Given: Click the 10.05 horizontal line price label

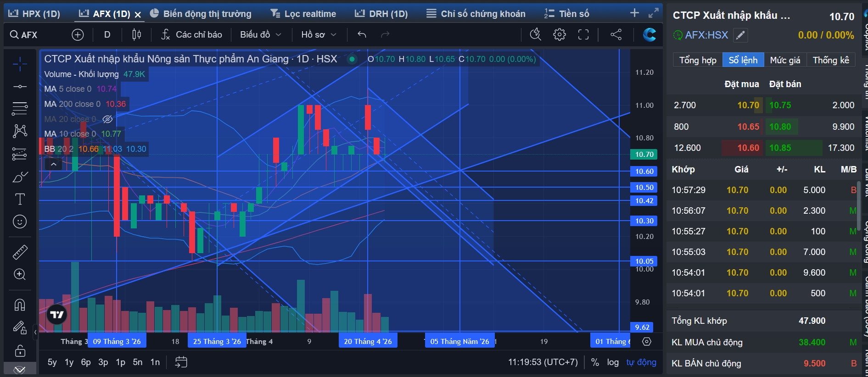Looking at the screenshot, I should click(644, 261).
